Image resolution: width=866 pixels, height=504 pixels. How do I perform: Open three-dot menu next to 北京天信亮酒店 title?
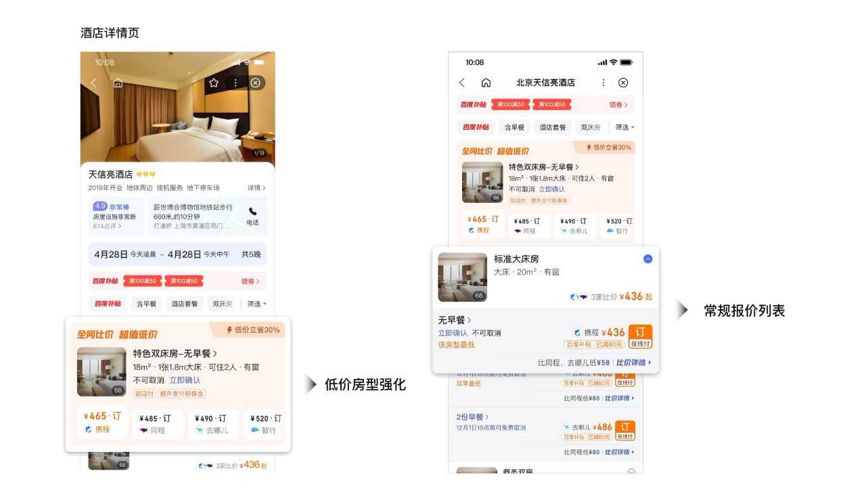pyautogui.click(x=603, y=83)
